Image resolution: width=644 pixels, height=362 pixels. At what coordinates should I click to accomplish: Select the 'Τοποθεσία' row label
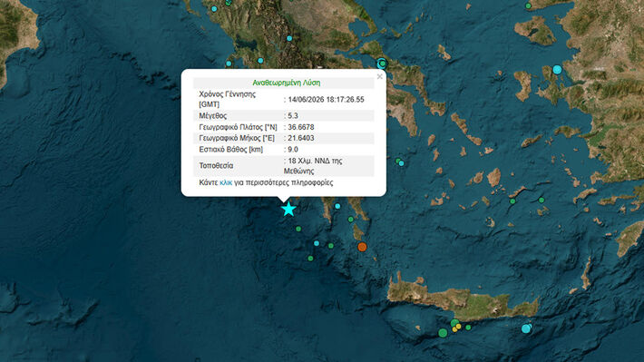coord(216,166)
